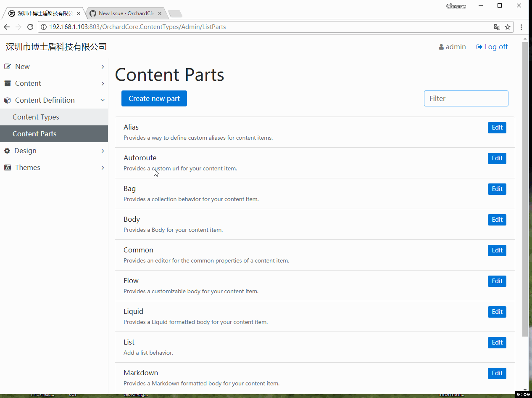Click the page vertical scrollbar thumb

click(525, 189)
